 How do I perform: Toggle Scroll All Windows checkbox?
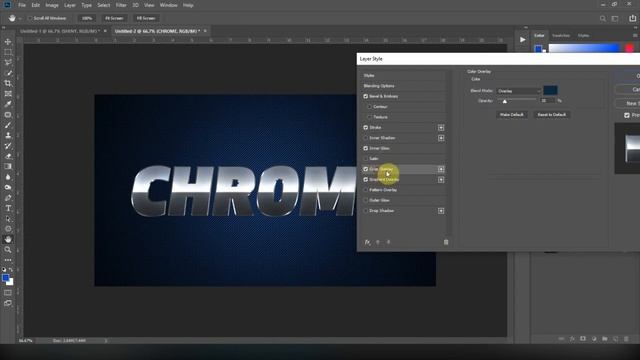(29, 18)
